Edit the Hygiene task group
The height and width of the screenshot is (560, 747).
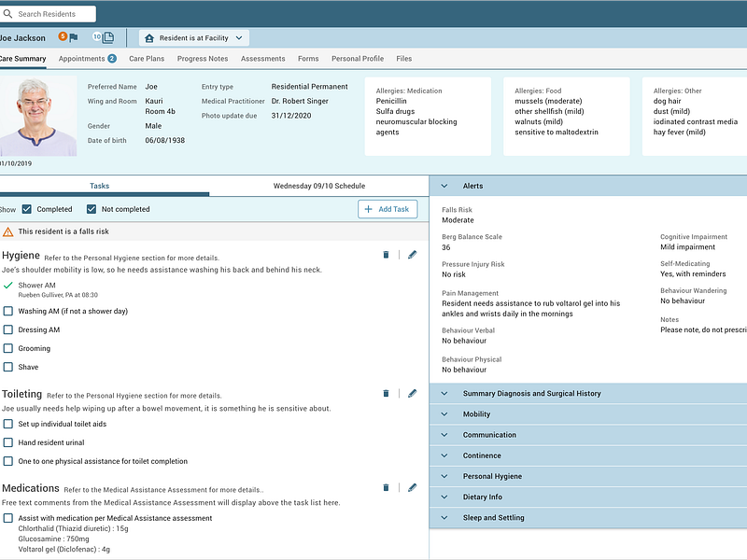tap(412, 255)
